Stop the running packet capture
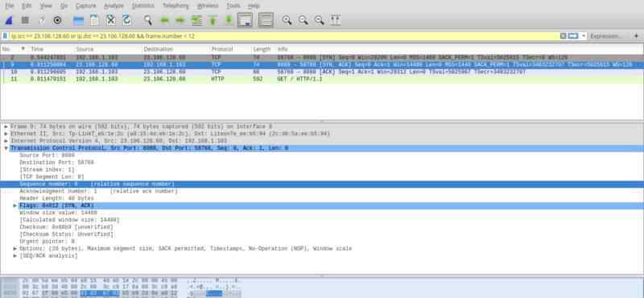The height and width of the screenshot is (298, 644). 25,20
